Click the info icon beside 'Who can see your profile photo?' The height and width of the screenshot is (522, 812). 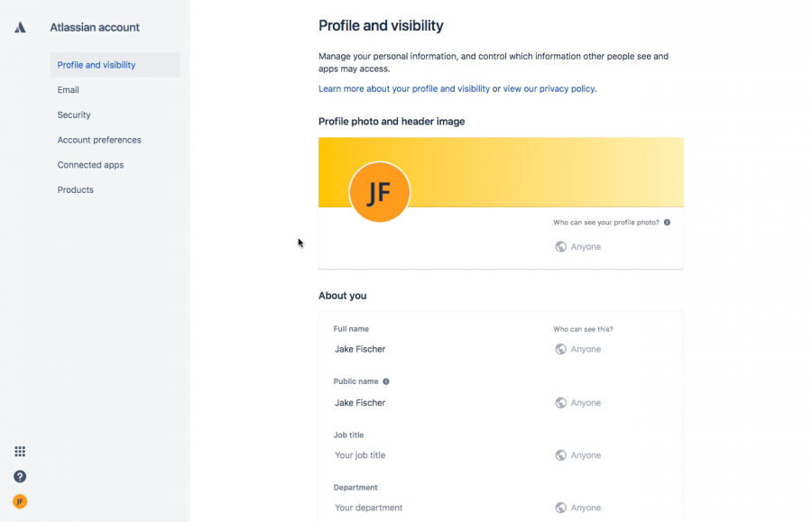pos(666,224)
